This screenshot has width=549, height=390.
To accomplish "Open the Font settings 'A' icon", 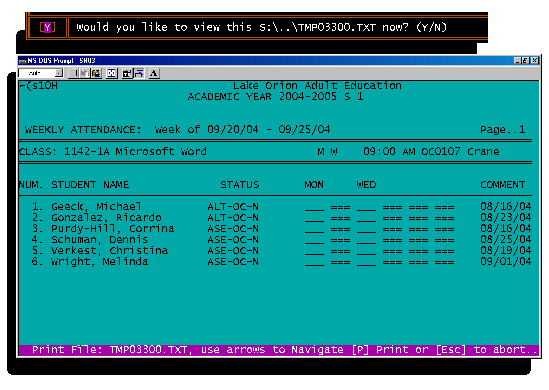I will [x=154, y=73].
